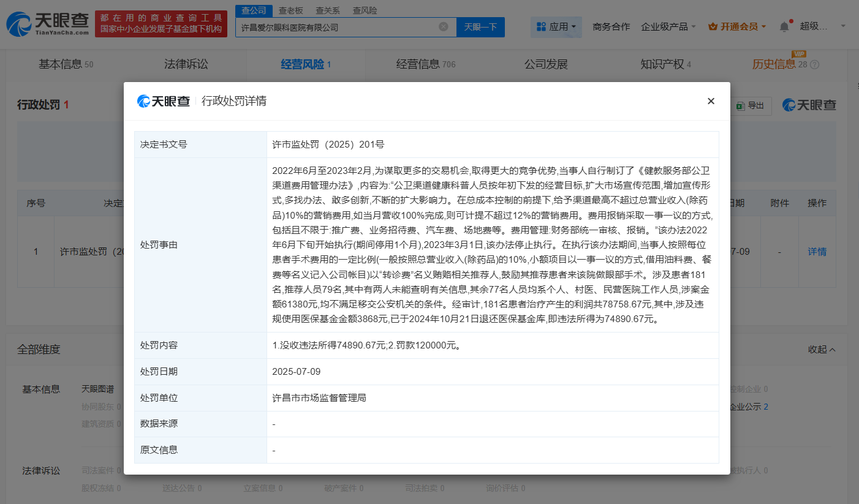
Task: Click the 数据来源 label cell
Action: point(201,424)
